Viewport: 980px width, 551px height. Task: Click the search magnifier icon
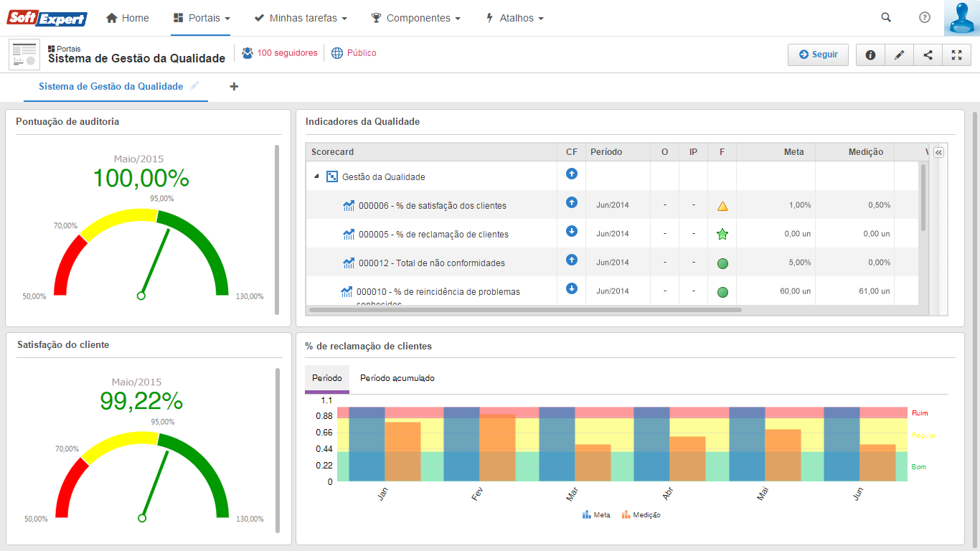click(886, 18)
